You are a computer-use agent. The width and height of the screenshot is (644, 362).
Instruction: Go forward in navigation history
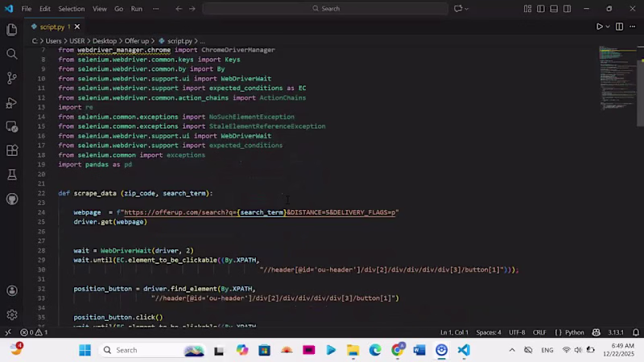pyautogui.click(x=192, y=9)
